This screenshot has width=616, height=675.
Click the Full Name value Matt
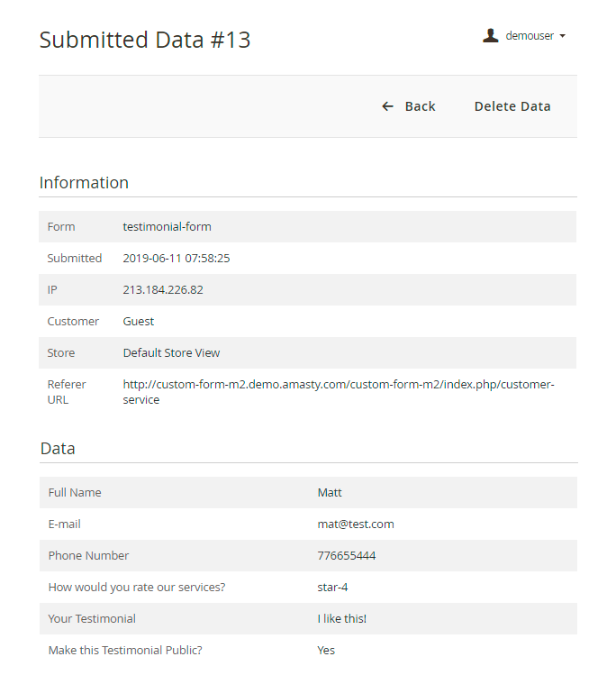[x=330, y=493]
